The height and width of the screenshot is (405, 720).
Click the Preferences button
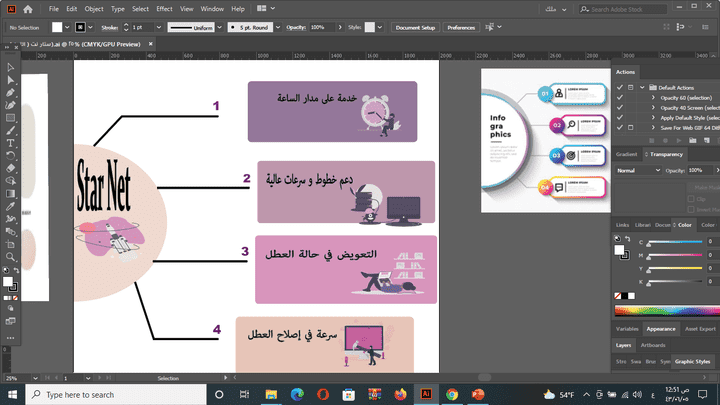click(x=461, y=28)
